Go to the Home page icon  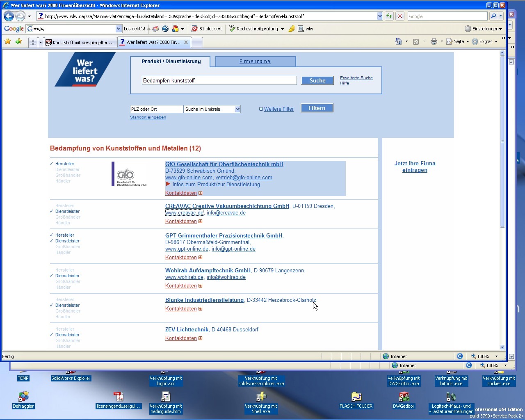click(398, 41)
